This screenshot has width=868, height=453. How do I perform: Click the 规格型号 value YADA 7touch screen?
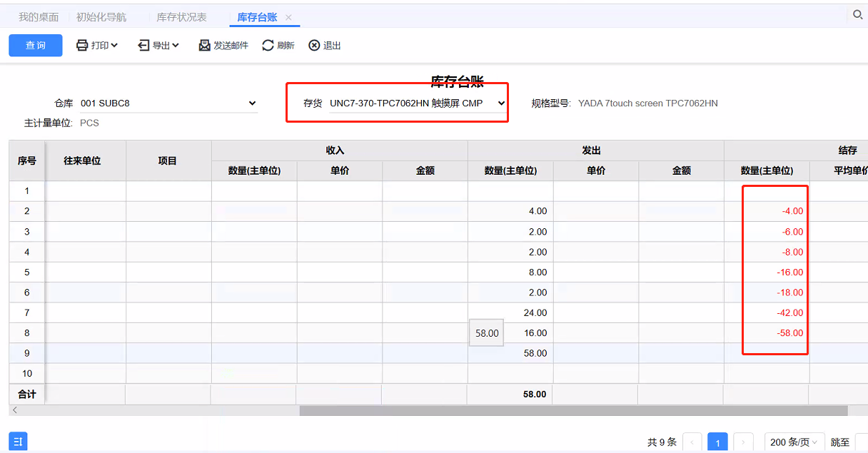648,103
